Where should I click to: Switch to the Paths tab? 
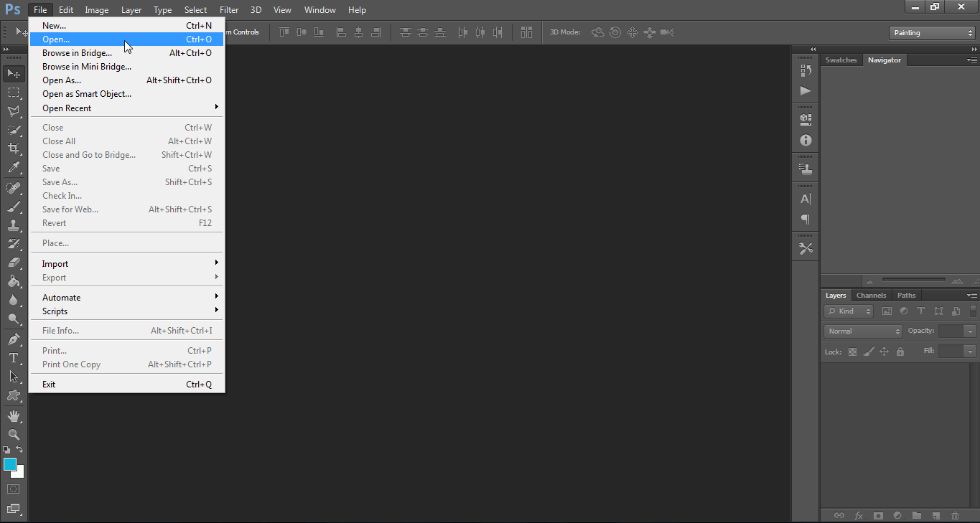[x=906, y=296]
